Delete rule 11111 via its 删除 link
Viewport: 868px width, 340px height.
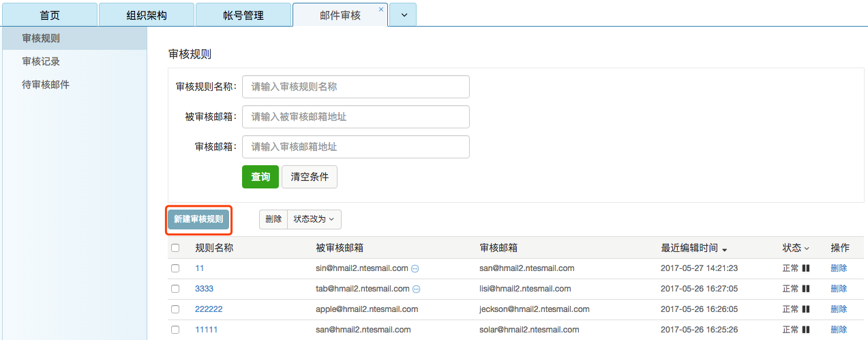click(839, 330)
